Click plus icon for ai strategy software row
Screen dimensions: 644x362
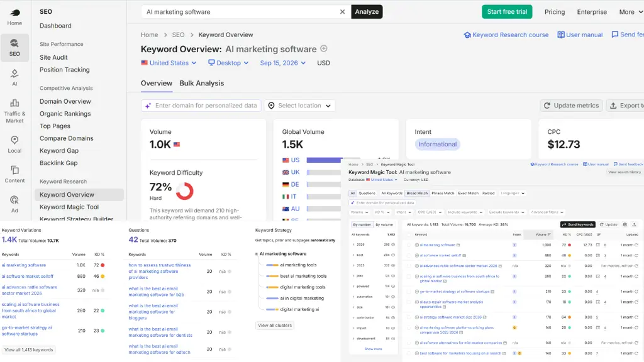[x=416, y=317]
